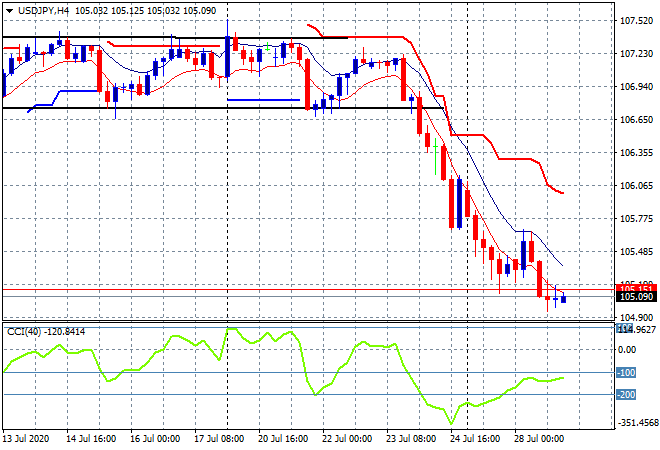Screen dimensions: 660x450
Task: Click the 106.940 price scale label
Action: (x=636, y=87)
